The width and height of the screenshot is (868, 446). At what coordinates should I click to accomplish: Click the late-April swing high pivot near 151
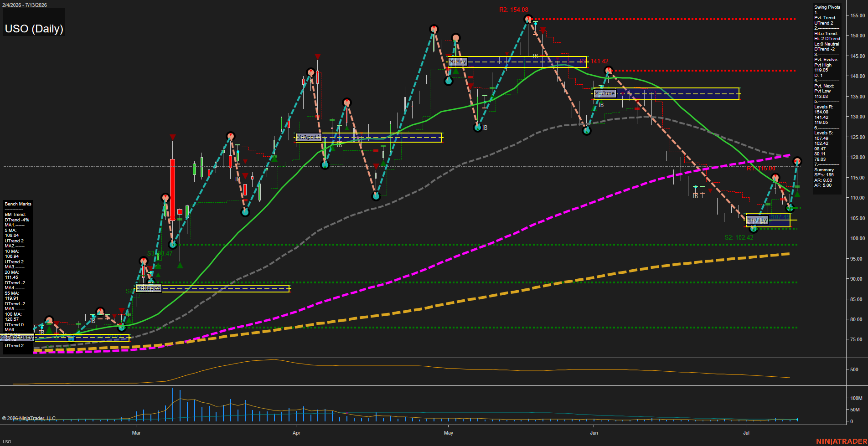434,29
